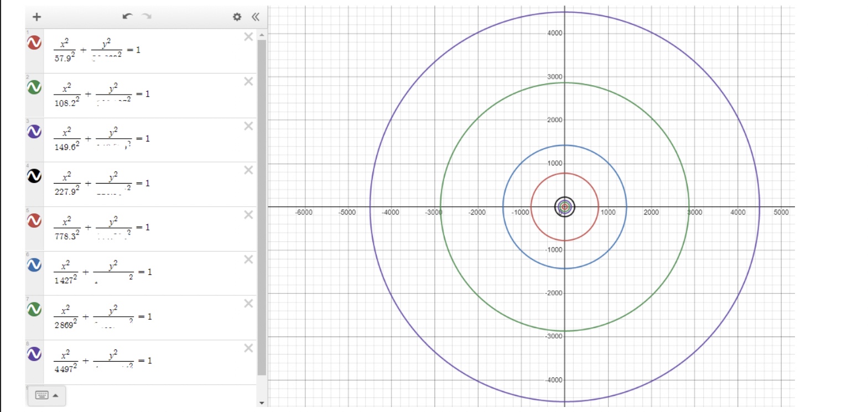Viewport: 868px width, 412px height.
Task: Toggle visibility of 2869 ellipse
Action: click(34, 309)
